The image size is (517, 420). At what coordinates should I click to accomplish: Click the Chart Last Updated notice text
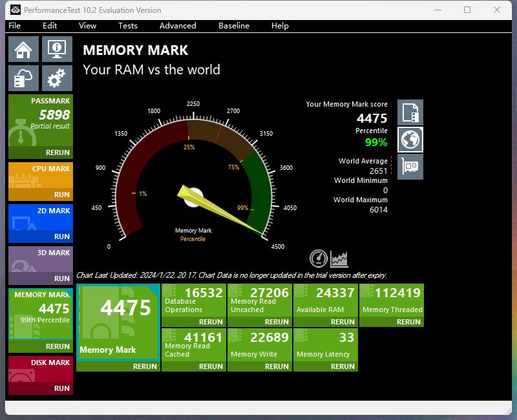pos(232,275)
